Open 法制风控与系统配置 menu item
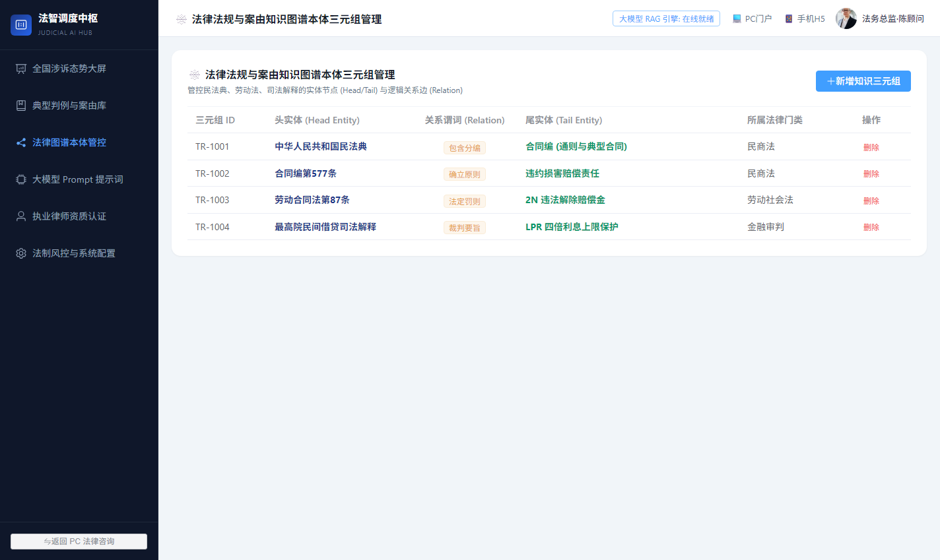 79,253
